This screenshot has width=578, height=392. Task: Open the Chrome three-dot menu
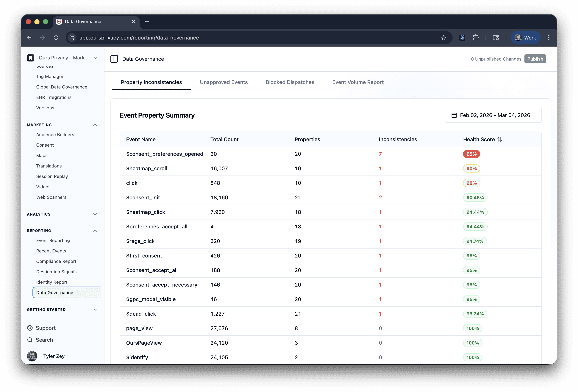549,38
